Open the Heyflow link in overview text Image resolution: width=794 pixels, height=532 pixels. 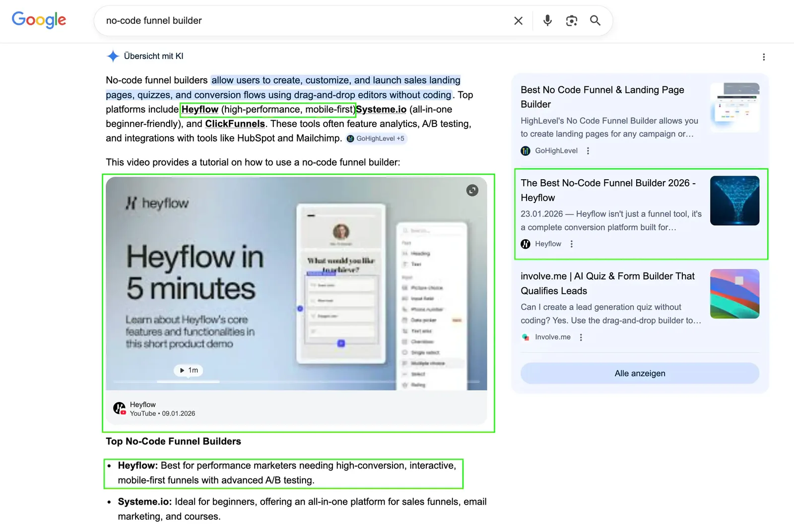[200, 109]
